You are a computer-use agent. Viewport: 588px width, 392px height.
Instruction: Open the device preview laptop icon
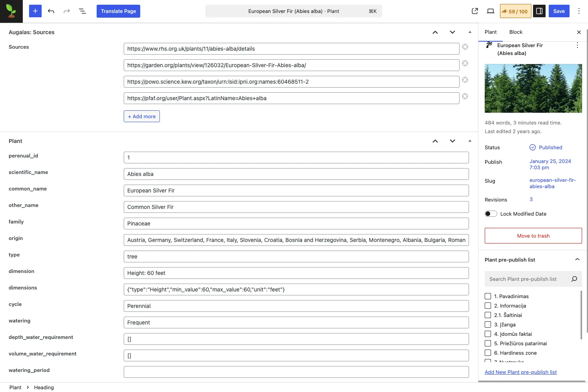pyautogui.click(x=490, y=11)
